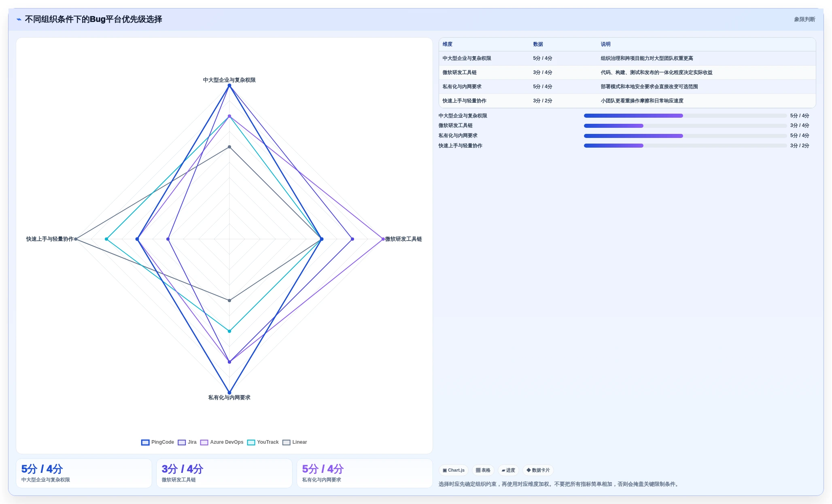Click the Linear legend label
The image size is (832, 504).
point(300,442)
